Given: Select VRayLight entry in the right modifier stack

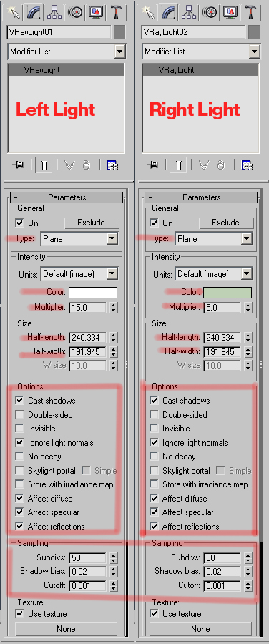Looking at the screenshot, I should (200, 70).
